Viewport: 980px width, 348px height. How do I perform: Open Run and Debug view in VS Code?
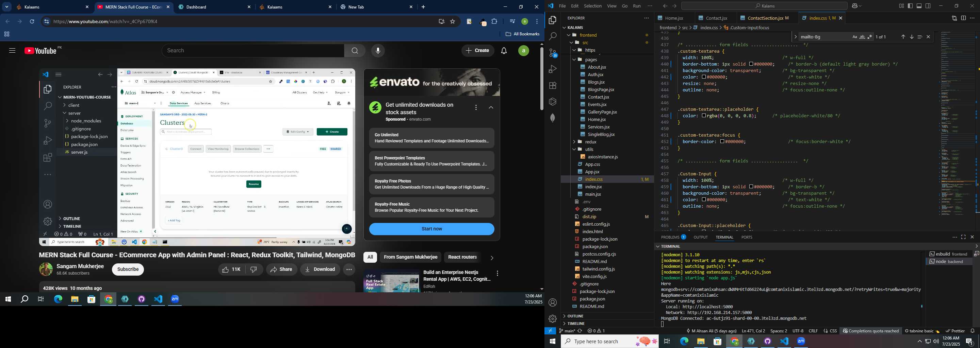[x=552, y=69]
